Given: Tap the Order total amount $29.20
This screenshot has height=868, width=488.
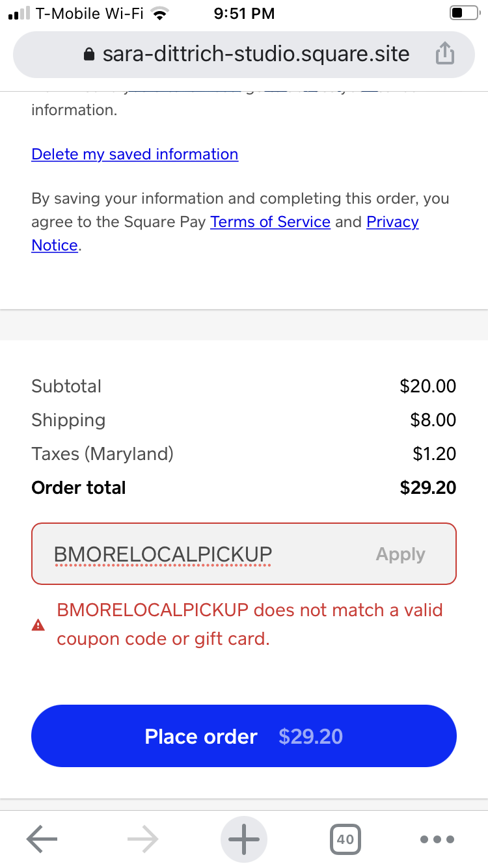Looking at the screenshot, I should [427, 487].
